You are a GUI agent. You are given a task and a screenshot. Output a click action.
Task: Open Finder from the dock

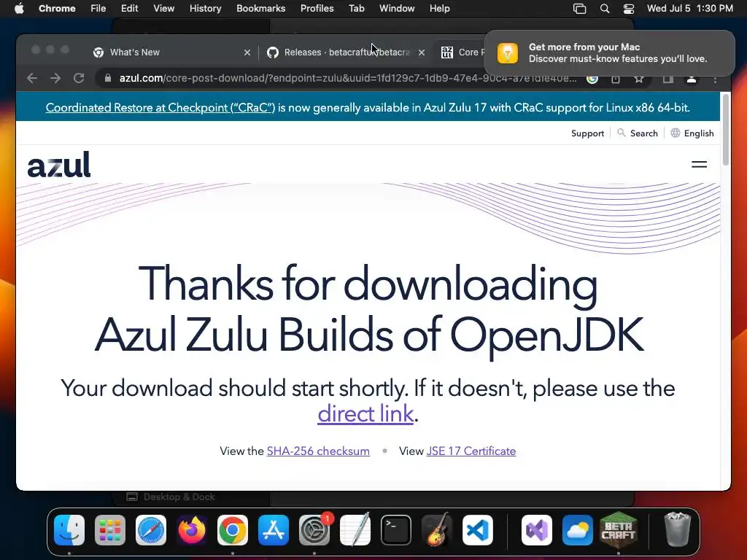pos(69,530)
